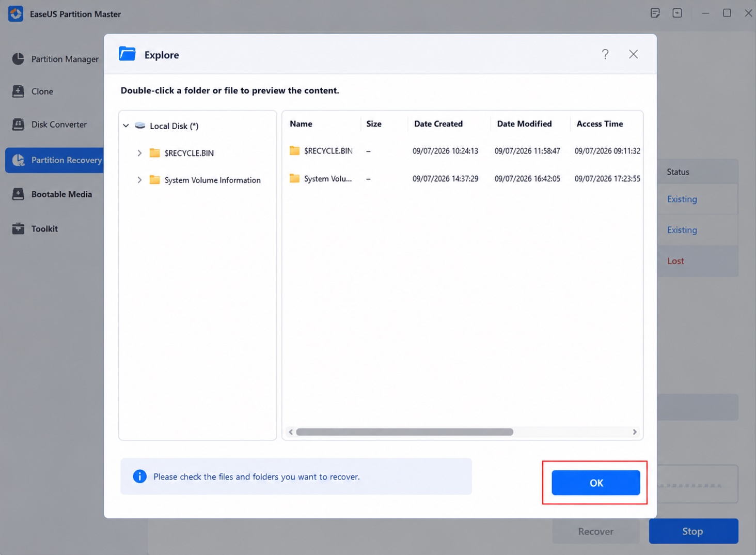This screenshot has width=756, height=555.
Task: Click the $RECYCLE.BIN folder icon in tree
Action: coord(154,153)
